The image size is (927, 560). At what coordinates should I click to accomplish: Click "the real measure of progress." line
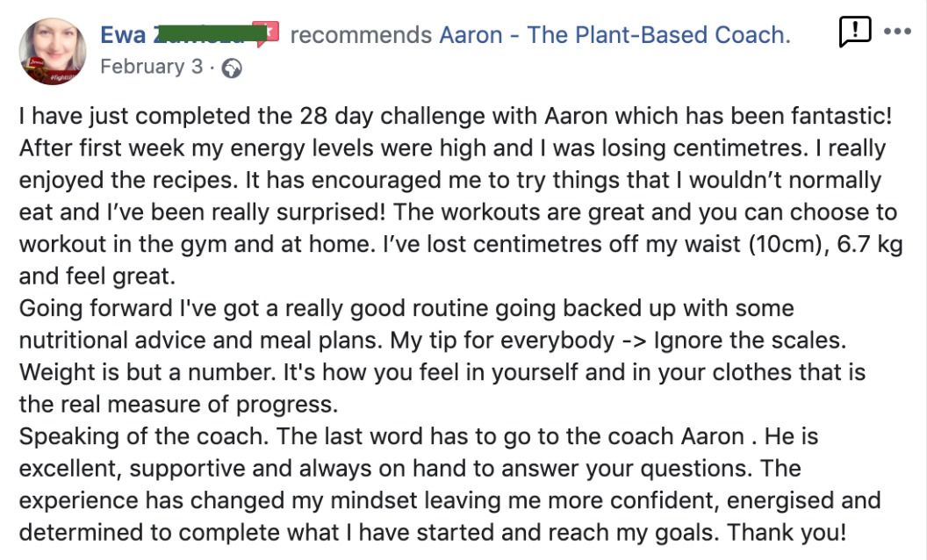point(178,404)
